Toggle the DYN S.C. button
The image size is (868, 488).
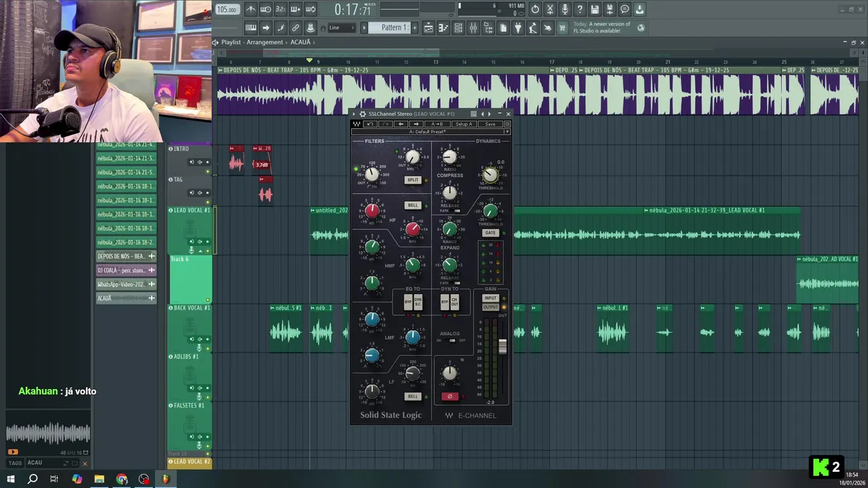[x=418, y=303]
